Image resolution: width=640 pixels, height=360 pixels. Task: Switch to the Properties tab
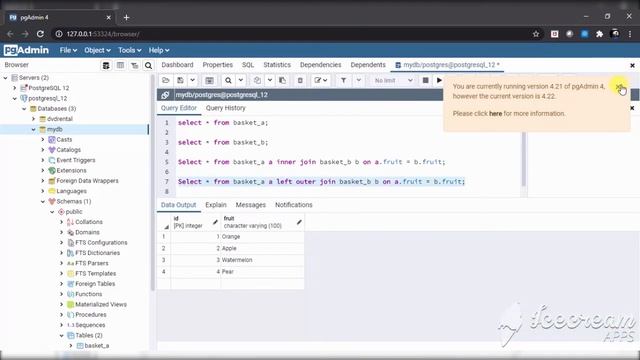(218, 65)
